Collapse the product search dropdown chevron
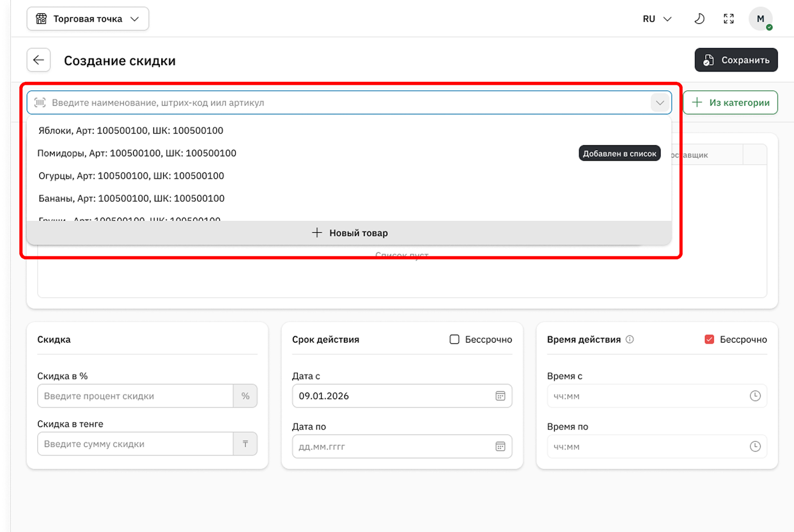 660,103
